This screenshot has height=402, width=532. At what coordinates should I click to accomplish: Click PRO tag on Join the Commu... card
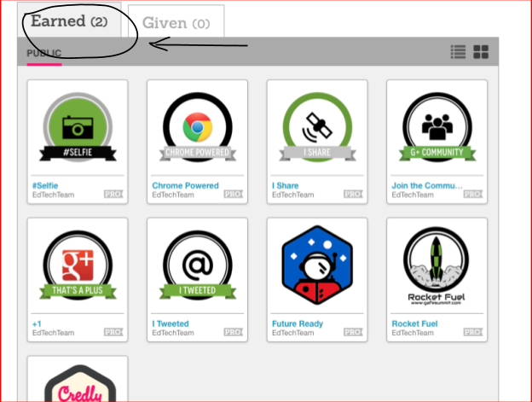tap(473, 195)
